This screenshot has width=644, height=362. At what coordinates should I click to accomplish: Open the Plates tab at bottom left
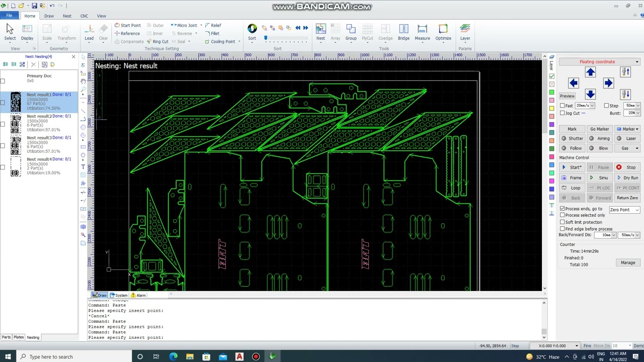pos(19,337)
